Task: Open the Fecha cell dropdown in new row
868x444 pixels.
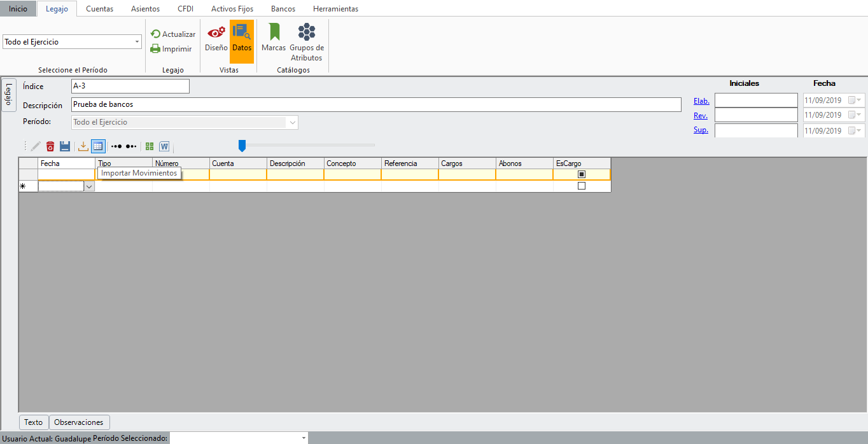Action: point(89,186)
